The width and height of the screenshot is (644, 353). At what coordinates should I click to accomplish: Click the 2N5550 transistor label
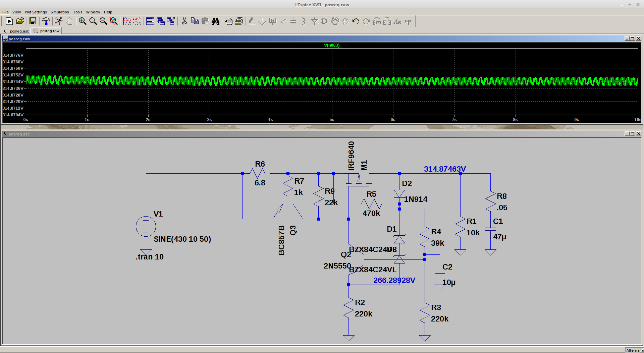[337, 266]
